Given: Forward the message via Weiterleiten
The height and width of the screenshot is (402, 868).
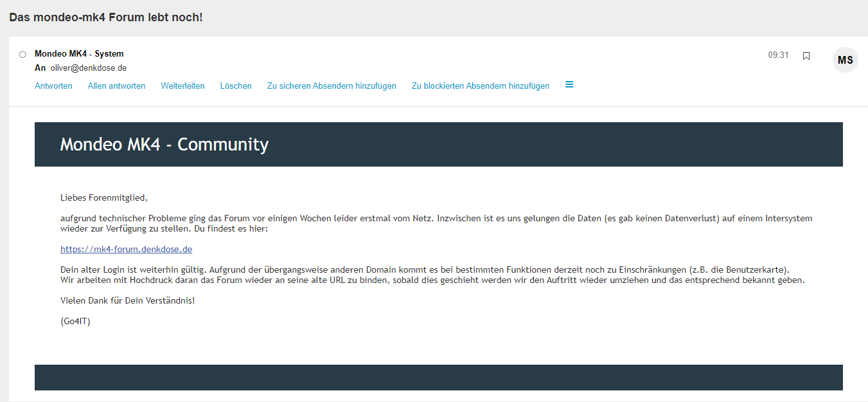Looking at the screenshot, I should point(182,86).
